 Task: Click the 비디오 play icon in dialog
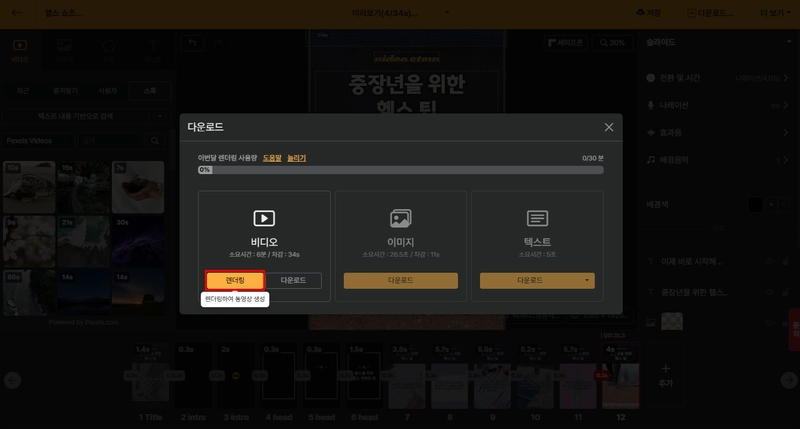coord(264,218)
